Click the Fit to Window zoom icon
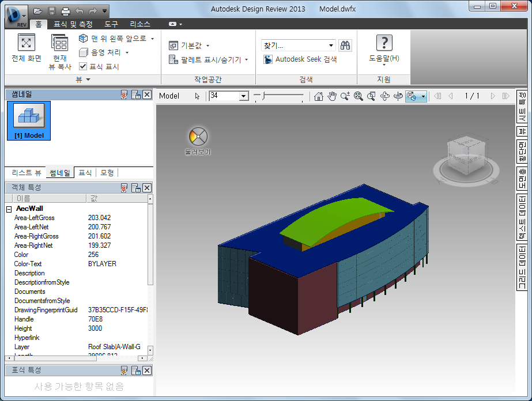This screenshot has width=532, height=401. 359,96
